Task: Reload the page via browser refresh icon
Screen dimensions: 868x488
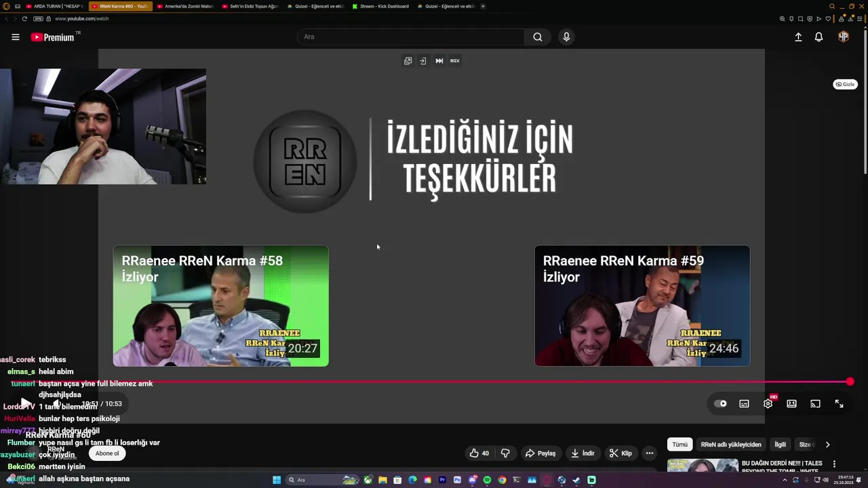Action: [24, 18]
